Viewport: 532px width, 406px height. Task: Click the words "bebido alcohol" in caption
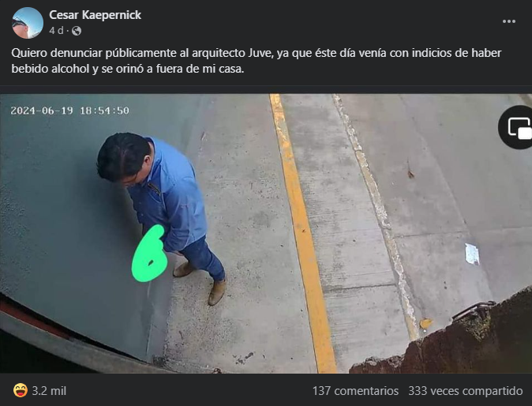(x=50, y=69)
